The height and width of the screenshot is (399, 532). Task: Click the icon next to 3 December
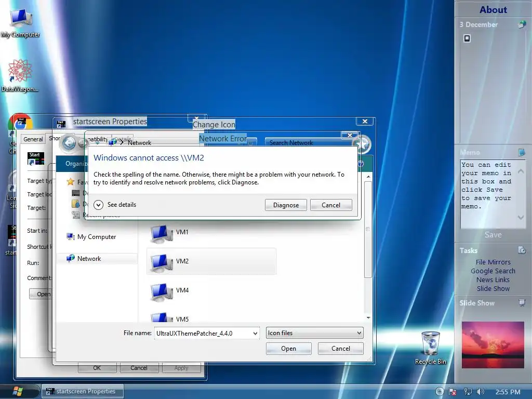coord(522,24)
